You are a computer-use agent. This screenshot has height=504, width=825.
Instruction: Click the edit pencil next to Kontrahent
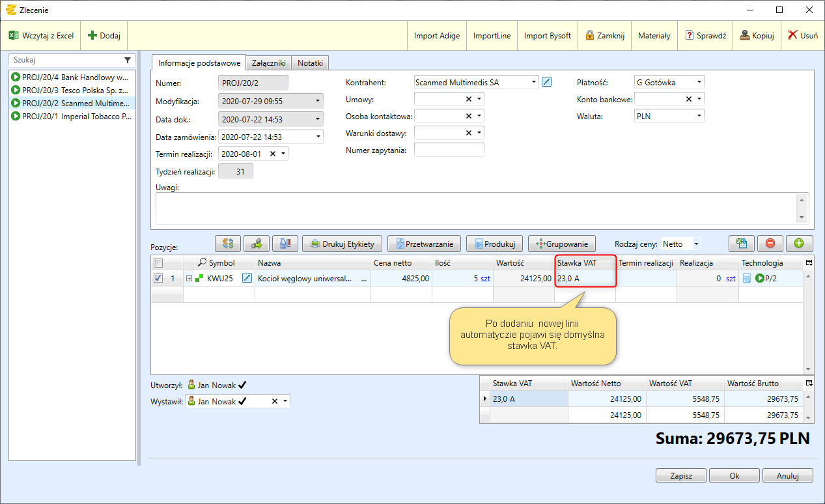point(547,82)
